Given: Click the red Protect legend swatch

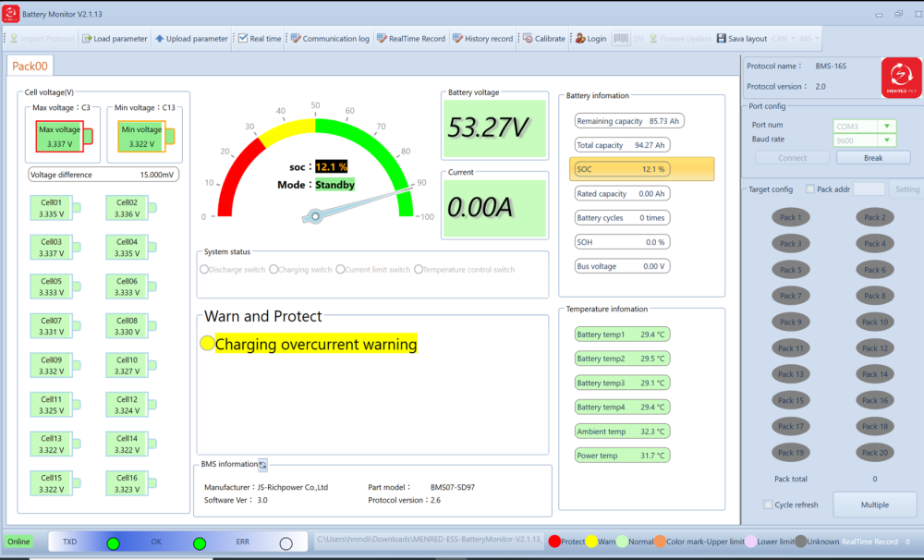Looking at the screenshot, I should pyautogui.click(x=554, y=542).
